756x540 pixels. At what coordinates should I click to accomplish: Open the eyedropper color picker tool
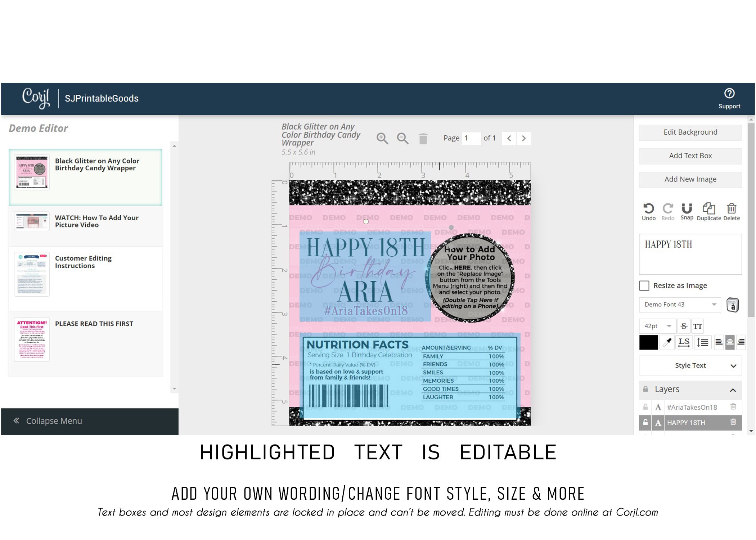667,342
